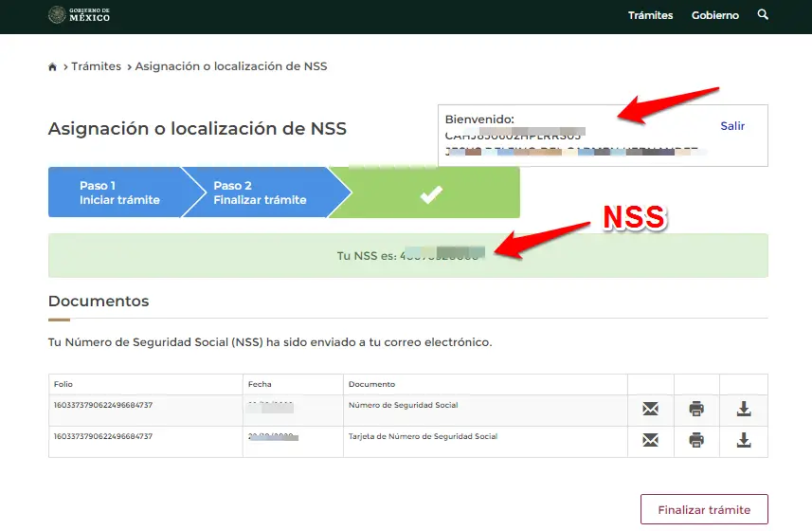Open Trámites breadcrumb link
Screen dimensions: 812x531
point(96,66)
